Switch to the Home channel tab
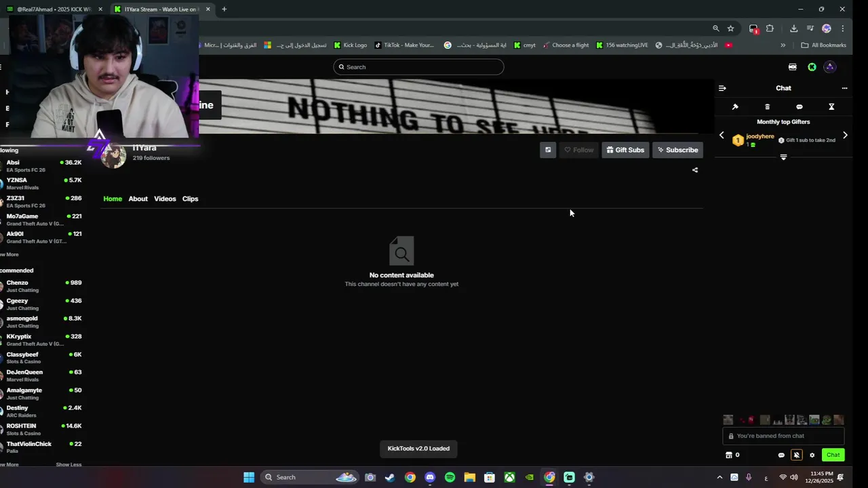This screenshot has width=868, height=488. pyautogui.click(x=113, y=199)
